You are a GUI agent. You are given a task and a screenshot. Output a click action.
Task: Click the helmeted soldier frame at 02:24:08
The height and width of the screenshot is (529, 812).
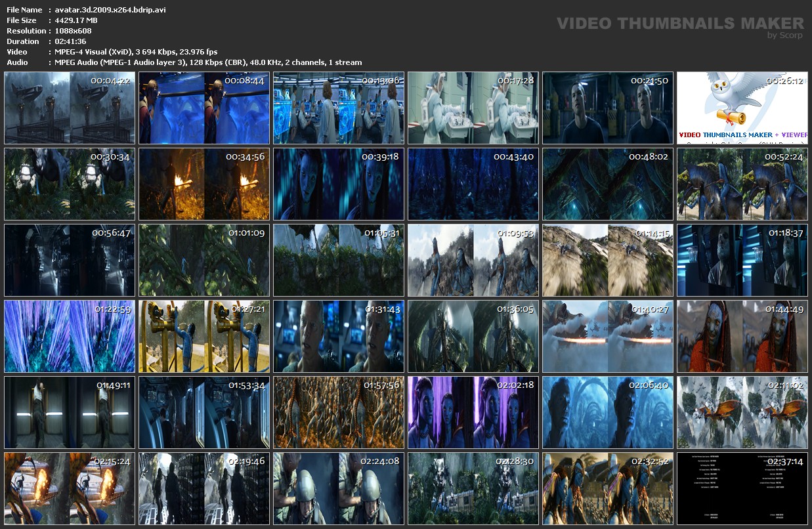pyautogui.click(x=339, y=488)
